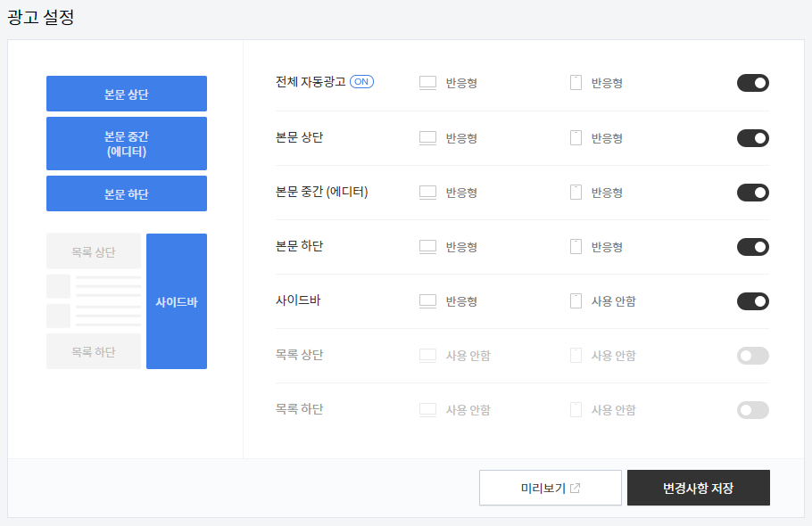Click the PC icon in 목록 하단 row
Screen dimensions: 812x526
(427, 409)
